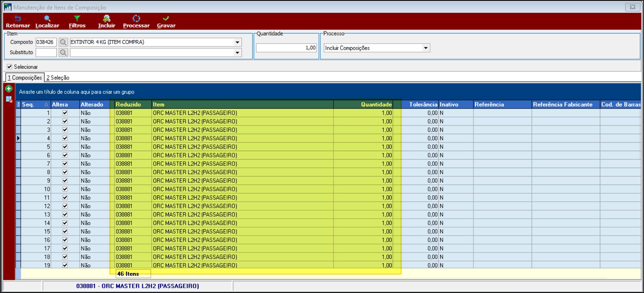Image resolution: width=644 pixels, height=293 pixels.
Task: Switch to the 2 Seleção tab
Action: 58,77
